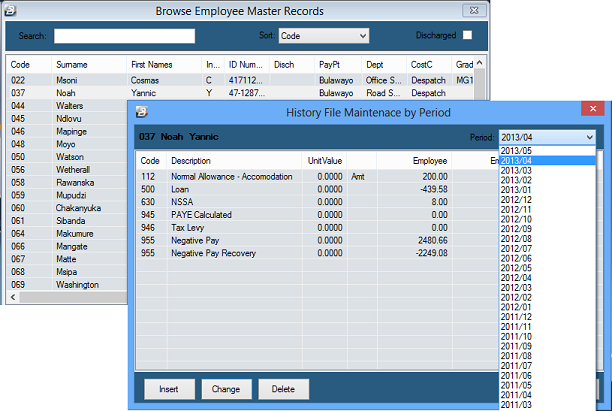Click the Change button
The width and height of the screenshot is (612, 411).
coord(226,389)
